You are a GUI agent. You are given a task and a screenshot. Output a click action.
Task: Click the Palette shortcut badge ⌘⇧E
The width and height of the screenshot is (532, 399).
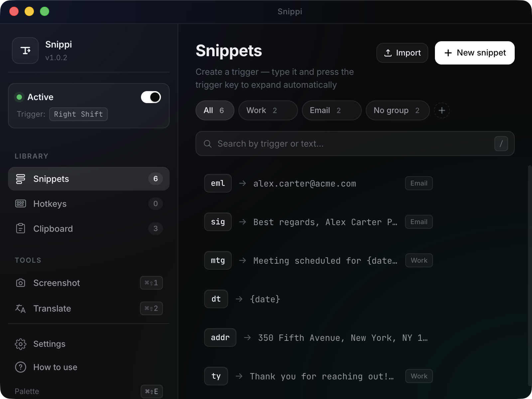pos(152,391)
